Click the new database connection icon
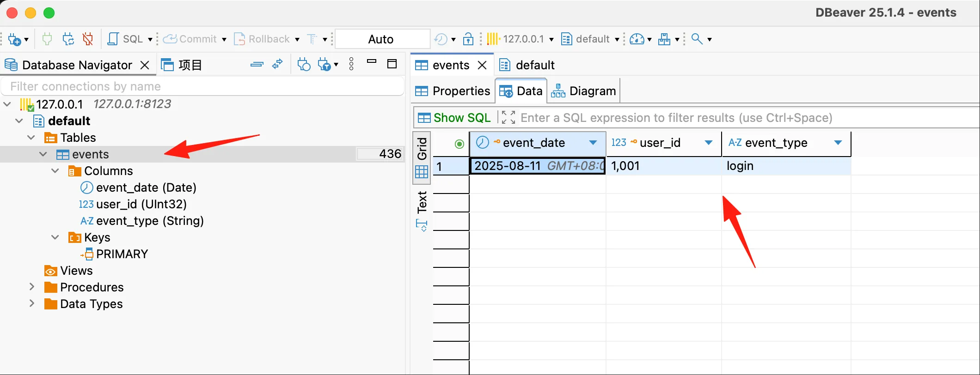This screenshot has height=375, width=980. 14,39
